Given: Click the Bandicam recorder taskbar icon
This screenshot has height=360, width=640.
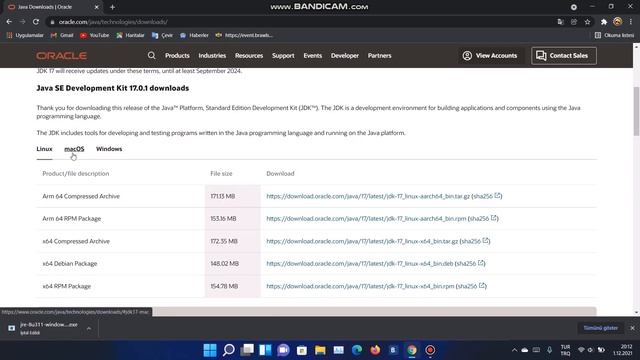Looking at the screenshot, I should tap(430, 350).
